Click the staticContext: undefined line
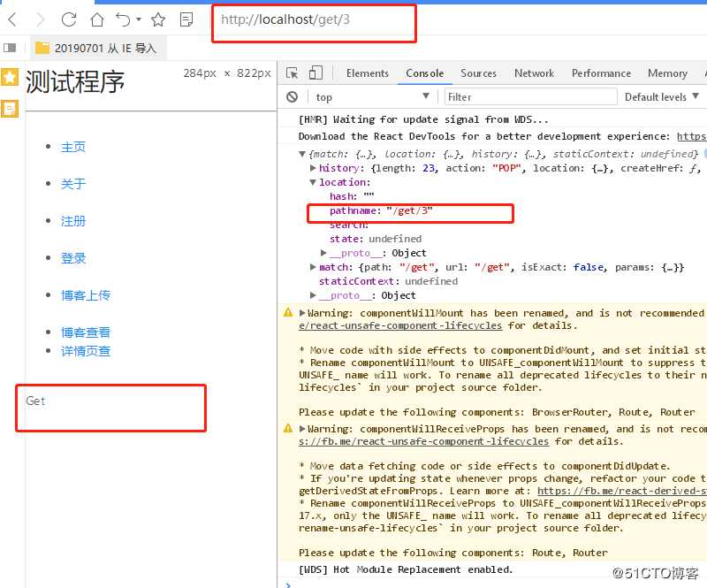707x588 pixels. [x=388, y=281]
